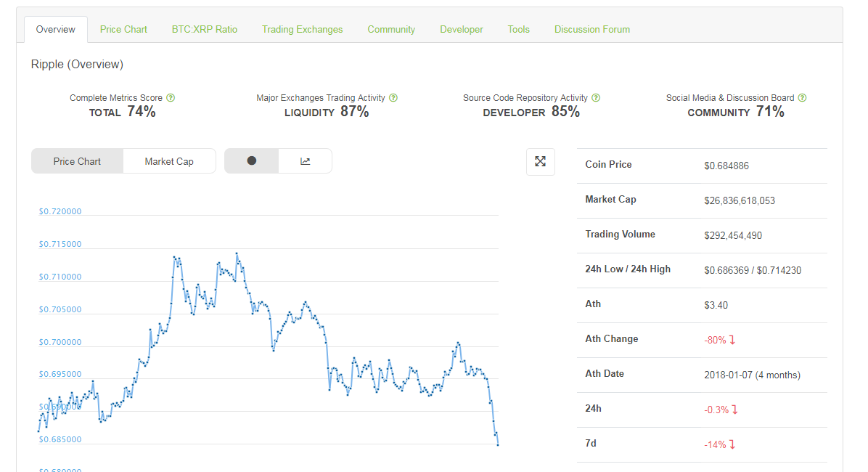The width and height of the screenshot is (868, 472).
Task: Click the COMMUNITY 71% score
Action: tap(736, 112)
